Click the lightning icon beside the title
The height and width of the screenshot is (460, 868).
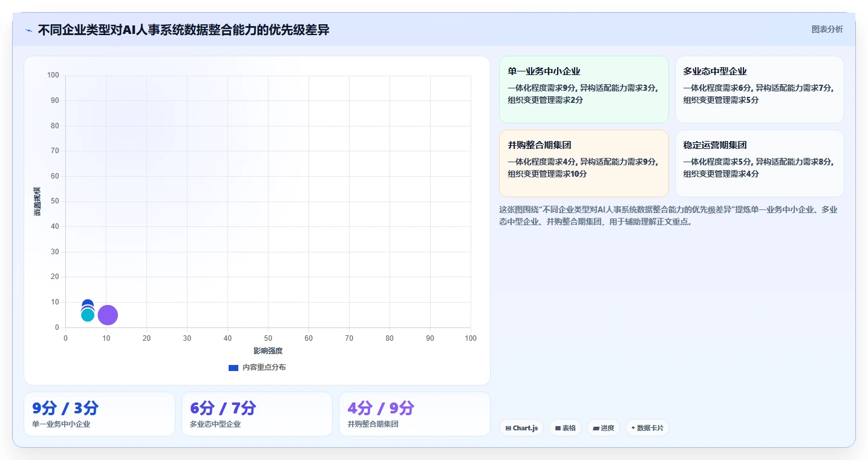[x=28, y=30]
